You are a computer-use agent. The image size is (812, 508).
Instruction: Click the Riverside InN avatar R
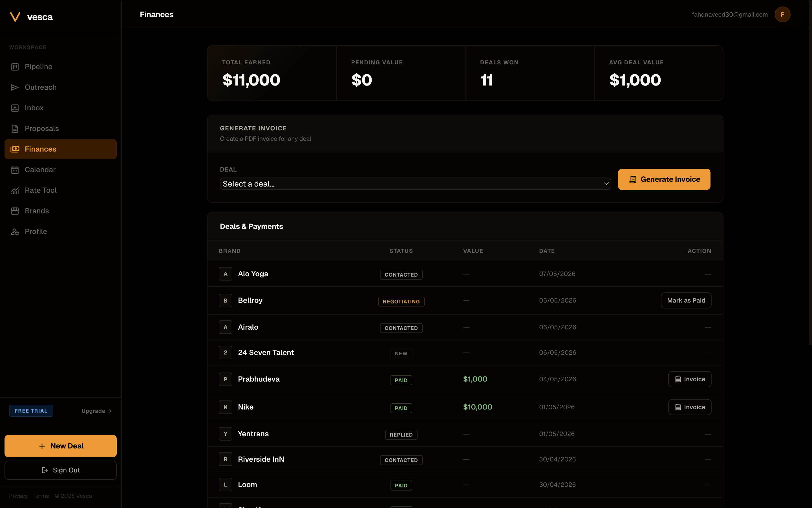pyautogui.click(x=226, y=459)
